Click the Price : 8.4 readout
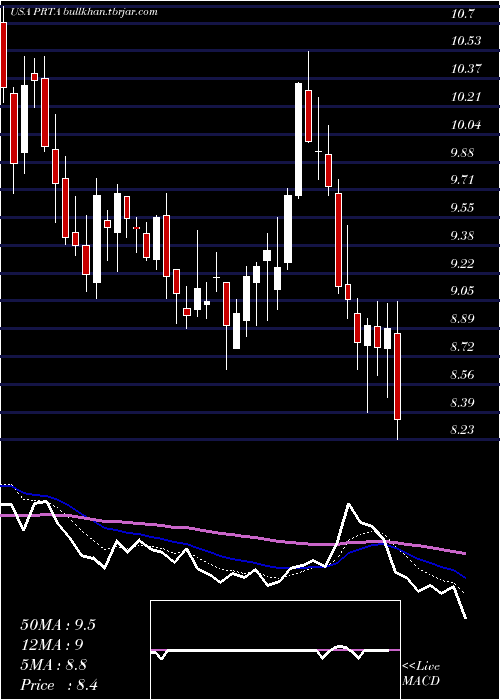500x700 pixels. click(x=59, y=685)
